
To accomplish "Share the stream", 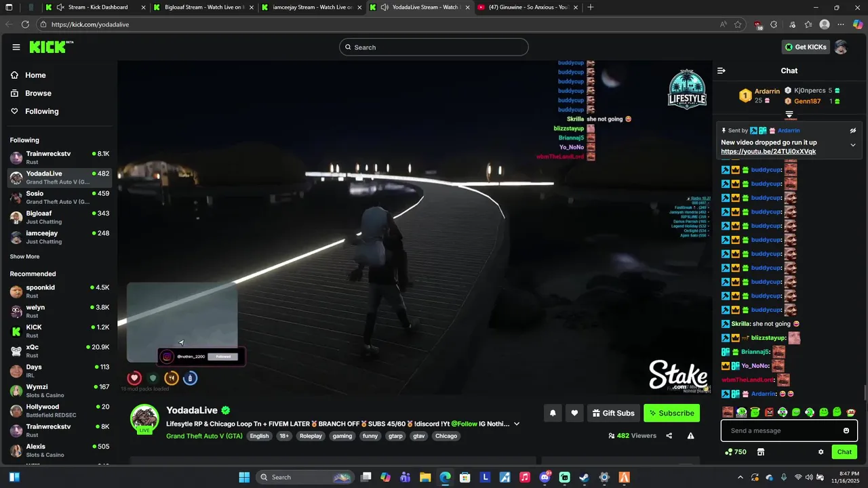I will tap(669, 436).
